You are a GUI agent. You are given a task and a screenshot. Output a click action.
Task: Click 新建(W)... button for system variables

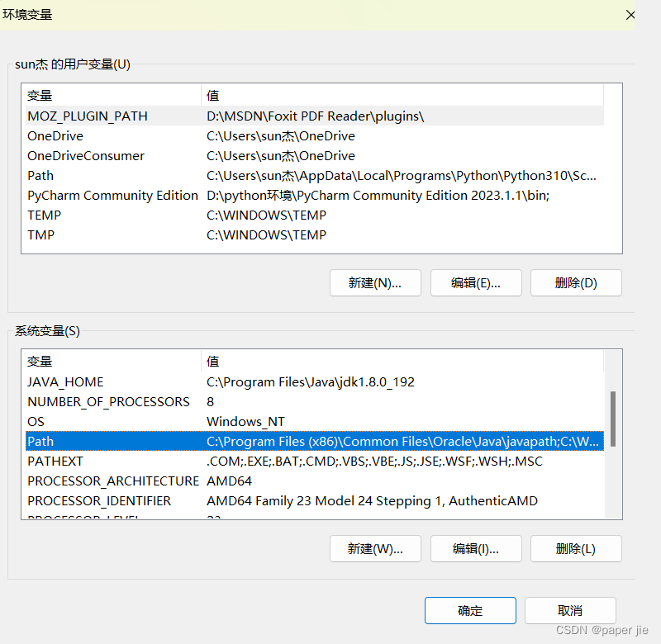click(x=375, y=549)
